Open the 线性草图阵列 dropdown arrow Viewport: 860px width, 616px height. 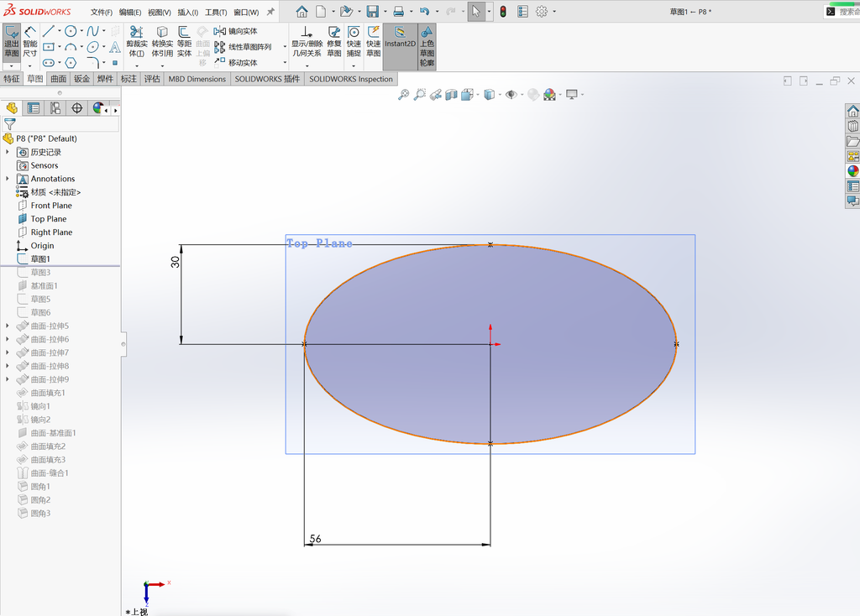coord(285,47)
